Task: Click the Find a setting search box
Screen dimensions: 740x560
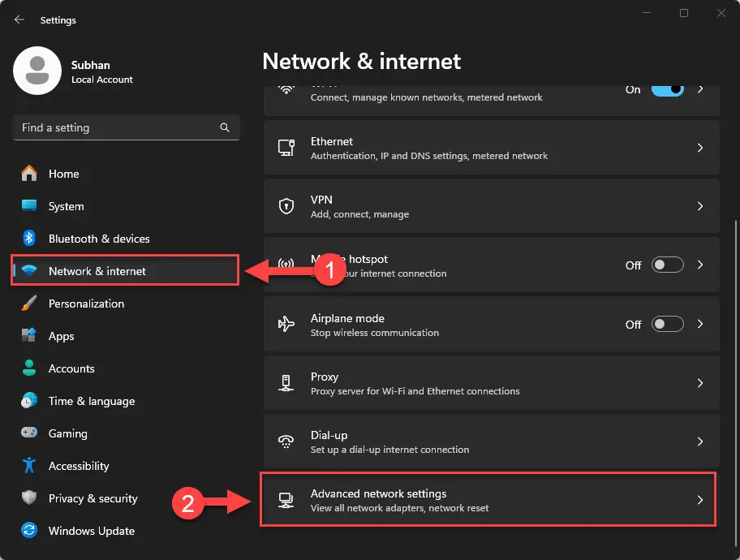Action: pyautogui.click(x=118, y=127)
